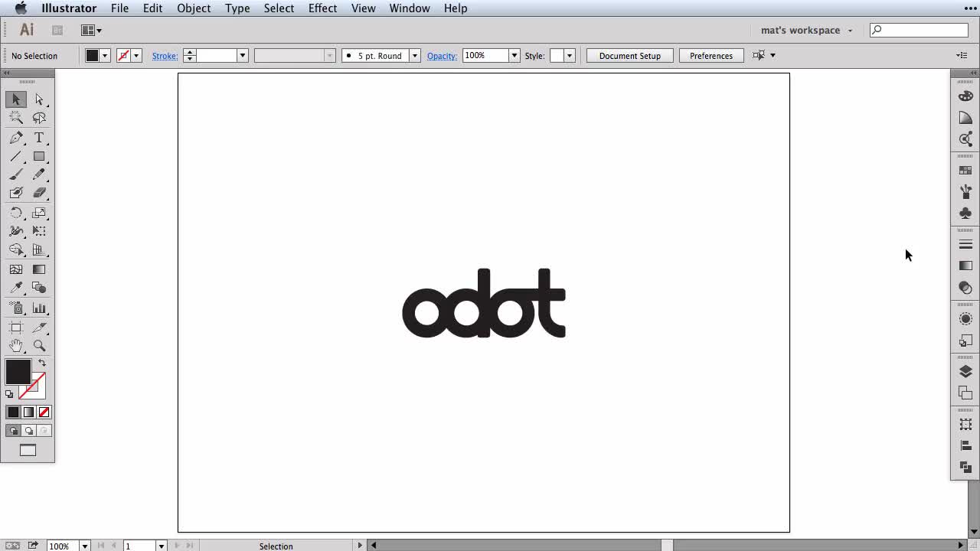Open the Opacity value dropdown
The width and height of the screenshot is (980, 551).
[x=514, y=56]
